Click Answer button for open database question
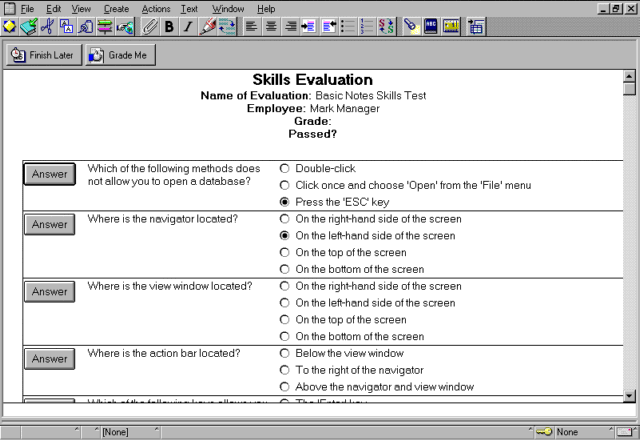 (x=49, y=174)
